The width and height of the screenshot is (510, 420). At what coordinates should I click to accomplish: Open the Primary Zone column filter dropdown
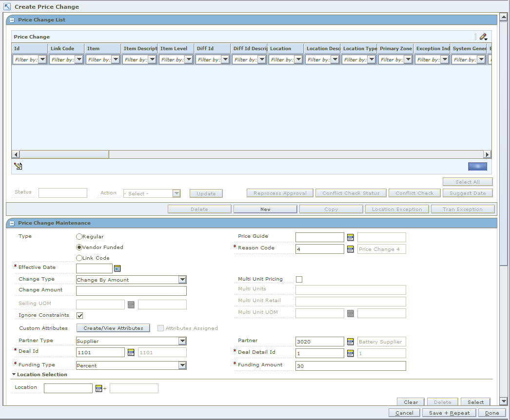(x=408, y=59)
